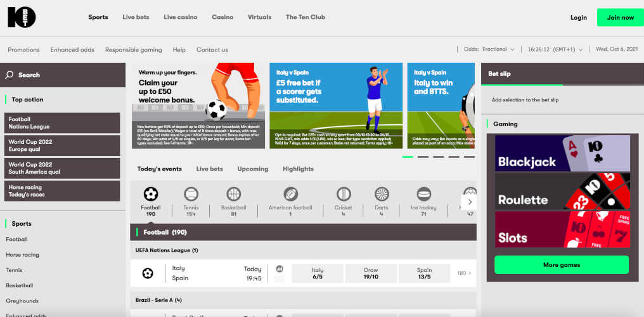Open the Live casino menu item
Viewport: 644px width, 317px height.
tap(180, 17)
